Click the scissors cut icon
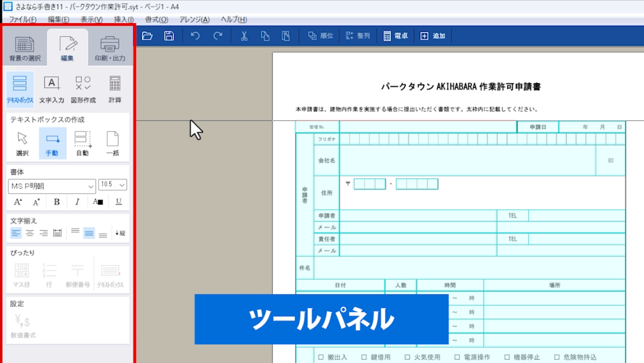This screenshot has width=644, height=363. tap(244, 36)
